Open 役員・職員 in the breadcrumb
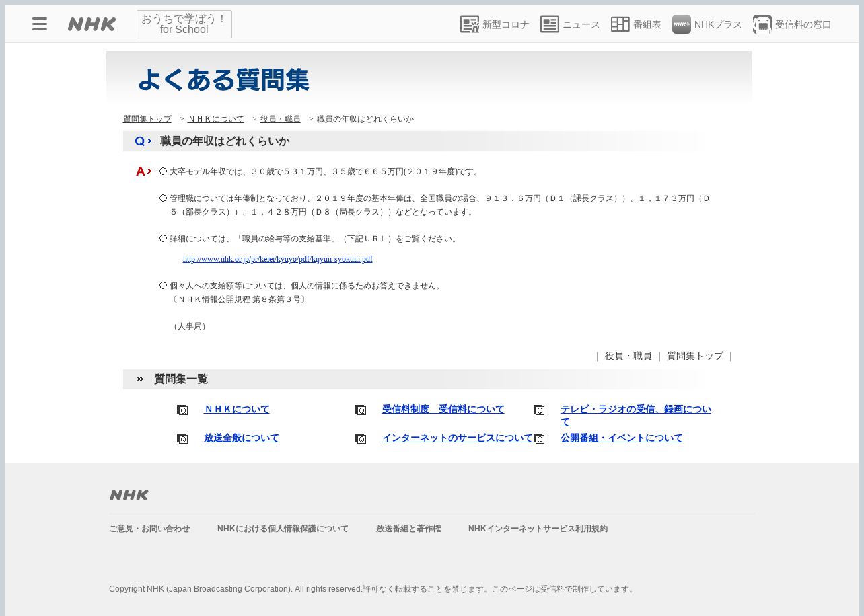 pyautogui.click(x=281, y=119)
